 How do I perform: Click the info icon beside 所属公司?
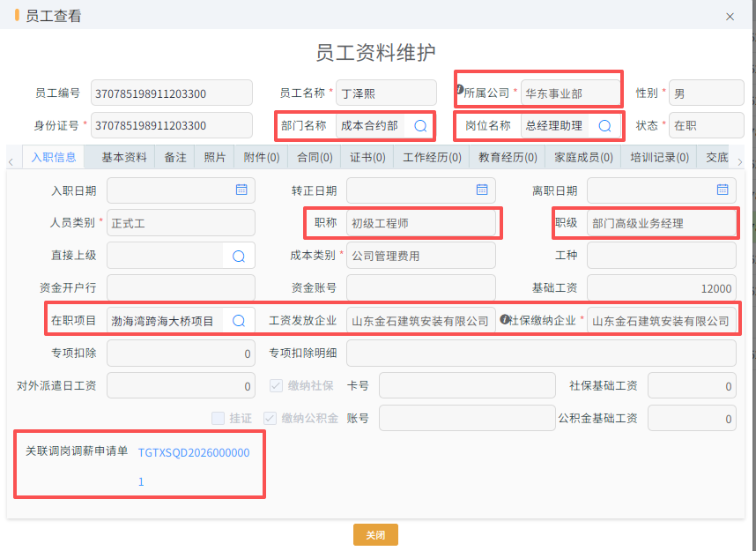(459, 89)
